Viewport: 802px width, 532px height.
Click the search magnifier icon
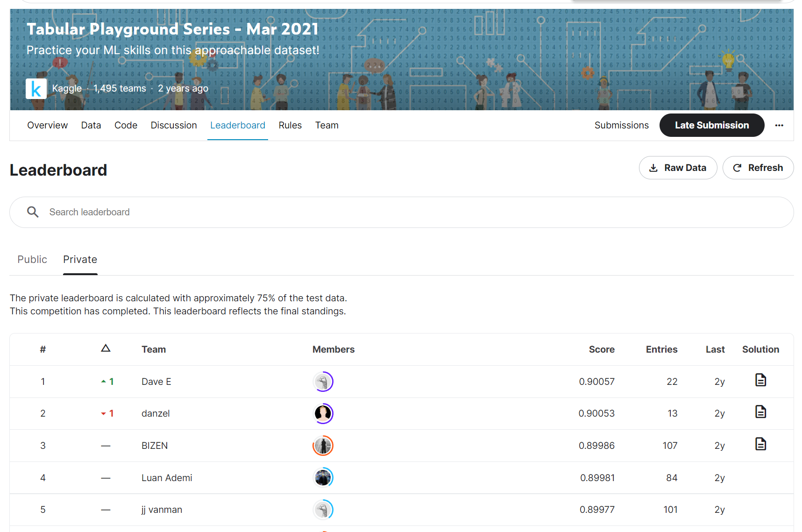[33, 212]
